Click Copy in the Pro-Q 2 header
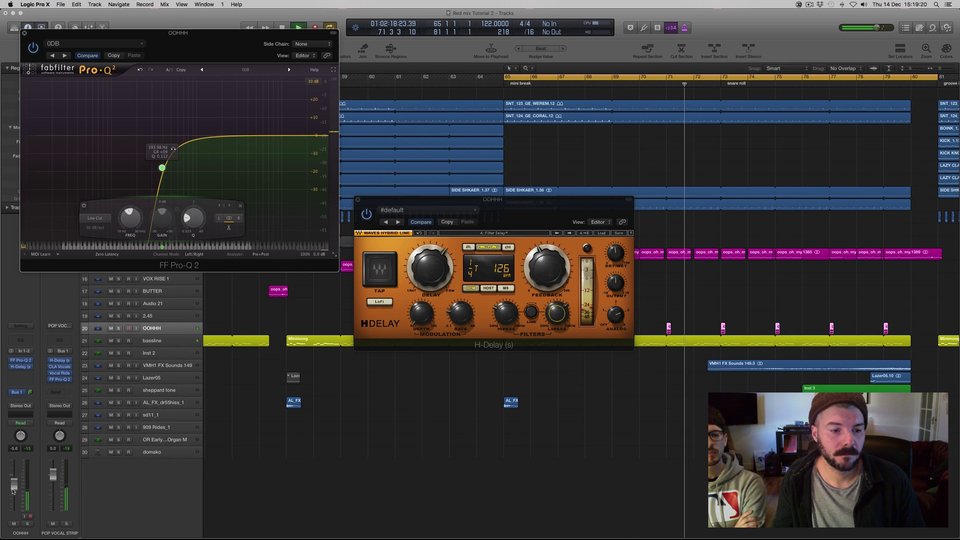Viewport: 960px width, 540px height. [114, 56]
